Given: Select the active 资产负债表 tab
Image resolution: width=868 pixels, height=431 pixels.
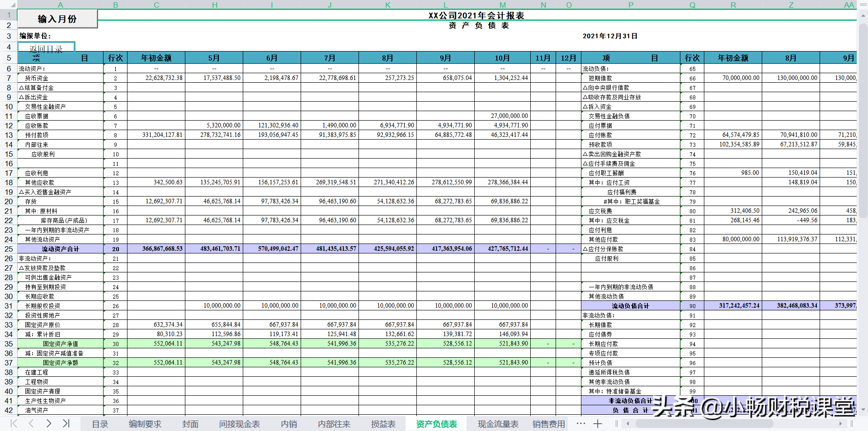Looking at the screenshot, I should (437, 424).
